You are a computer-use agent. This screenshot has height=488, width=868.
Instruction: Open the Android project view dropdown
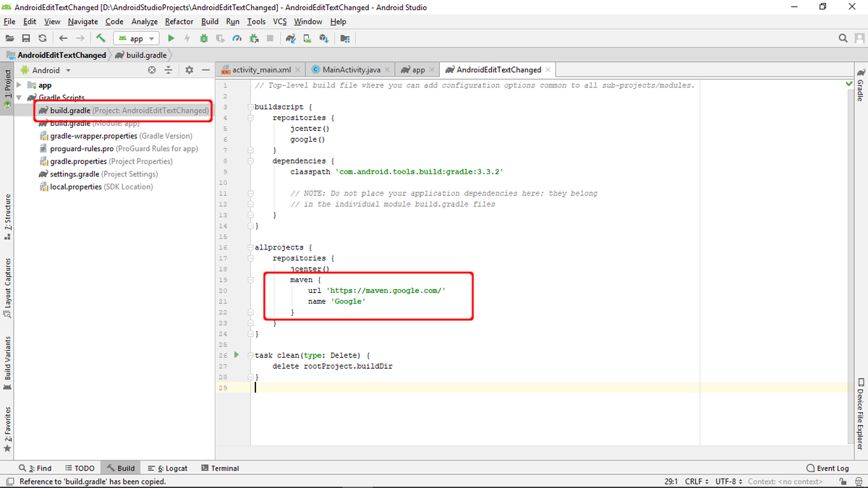pos(46,70)
